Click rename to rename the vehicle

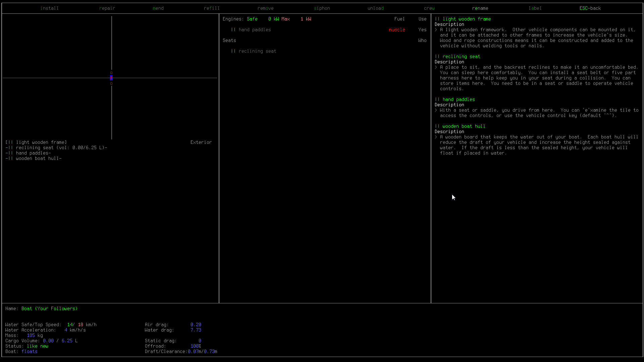[x=480, y=8]
